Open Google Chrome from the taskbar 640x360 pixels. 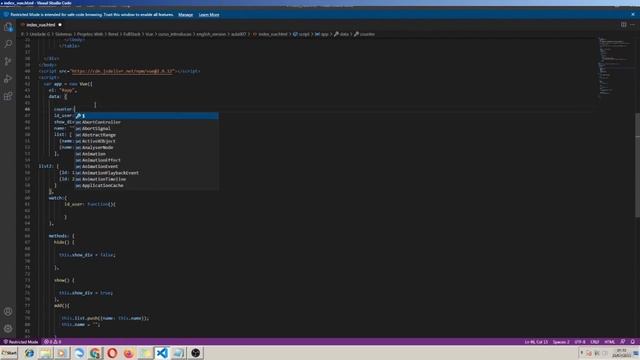point(95,353)
